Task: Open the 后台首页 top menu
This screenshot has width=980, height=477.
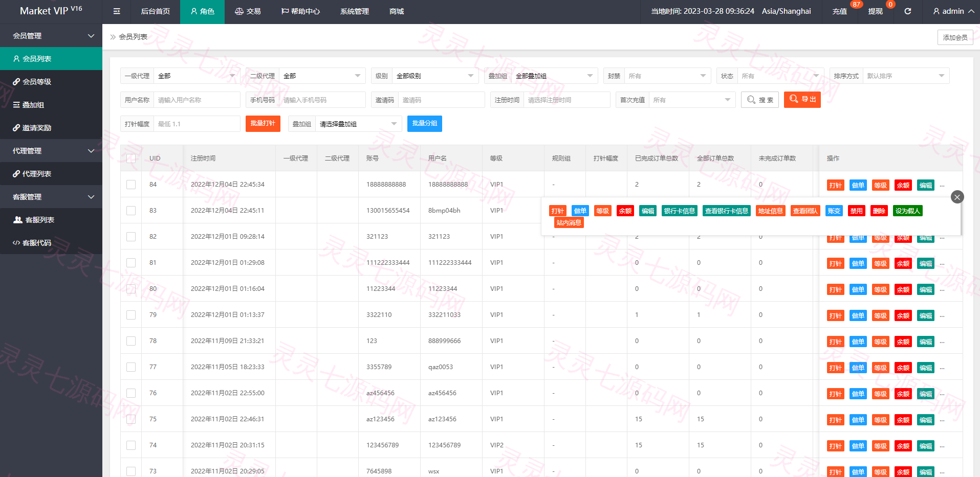Action: [156, 11]
